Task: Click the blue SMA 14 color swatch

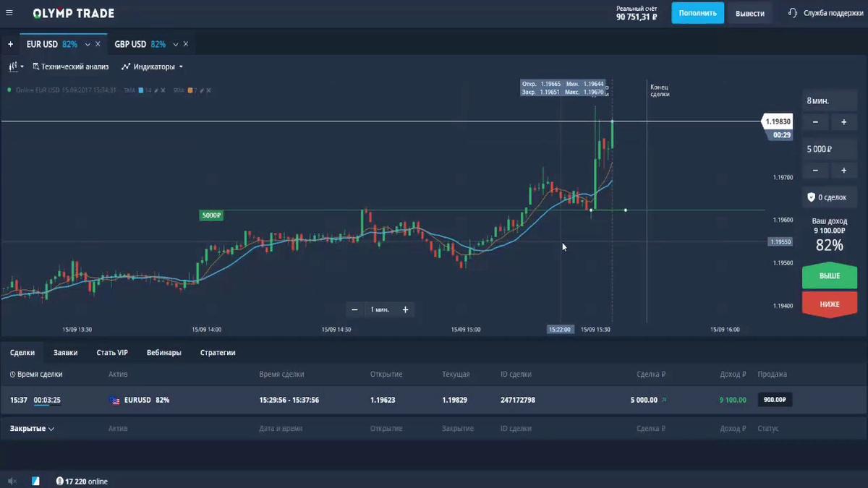Action: [x=141, y=90]
